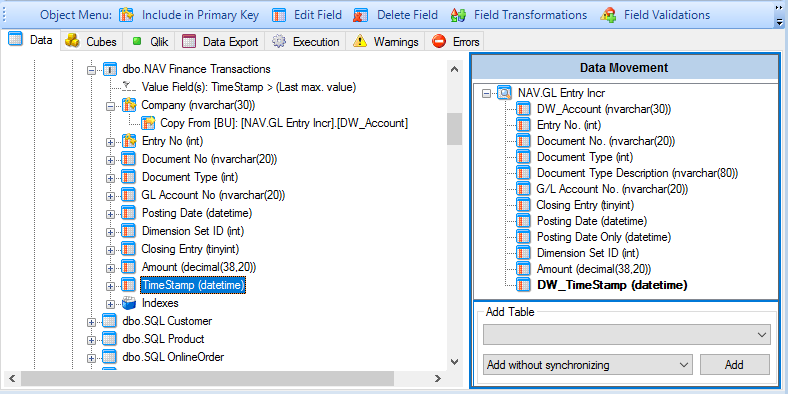Image resolution: width=788 pixels, height=394 pixels.
Task: Select Posting Date Only (datetime) field
Action: pyautogui.click(x=604, y=237)
